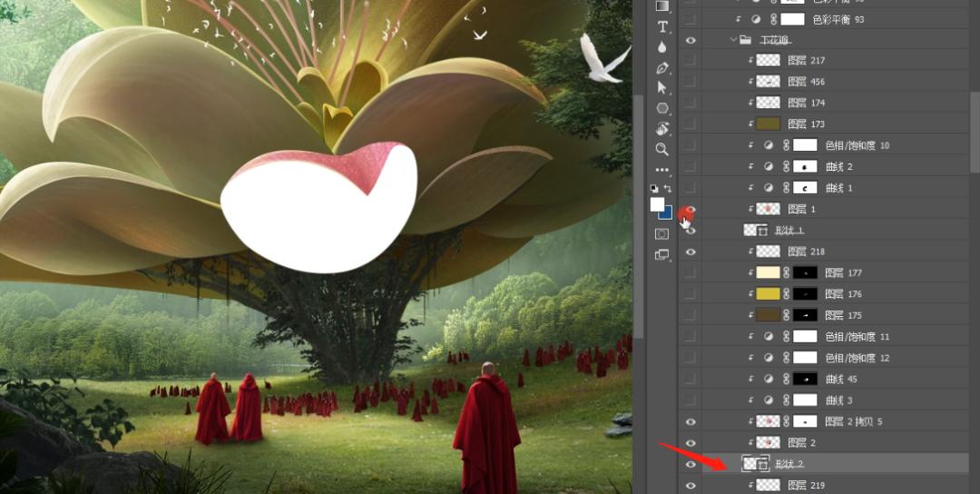
Task: Click the 下花瓣 group folder icon
Action: [x=745, y=40]
